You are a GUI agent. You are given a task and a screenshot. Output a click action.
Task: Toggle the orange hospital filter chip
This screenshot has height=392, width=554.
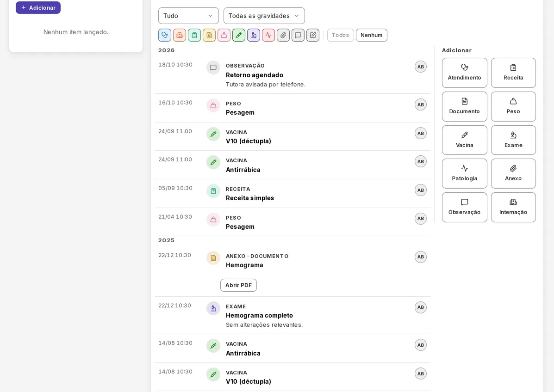pos(180,35)
